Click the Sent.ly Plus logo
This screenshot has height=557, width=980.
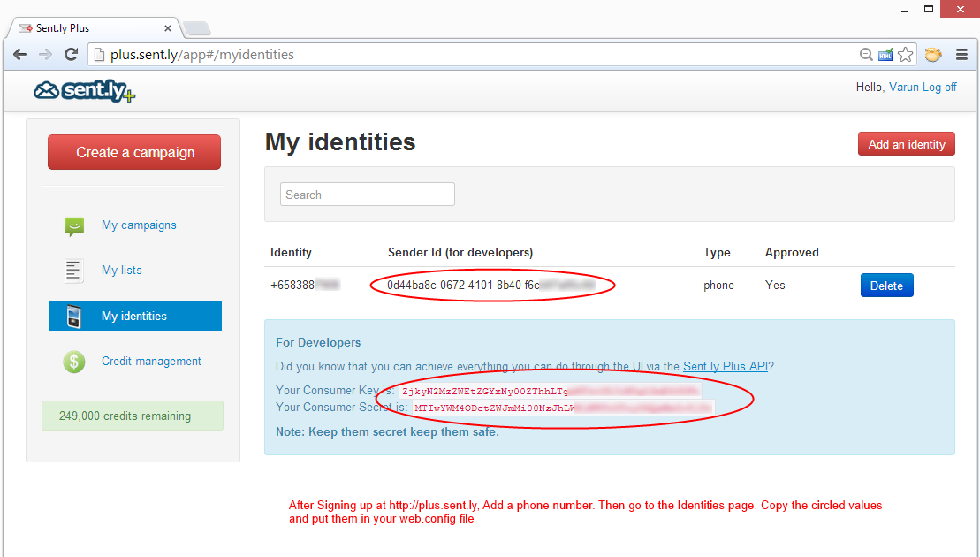click(84, 91)
